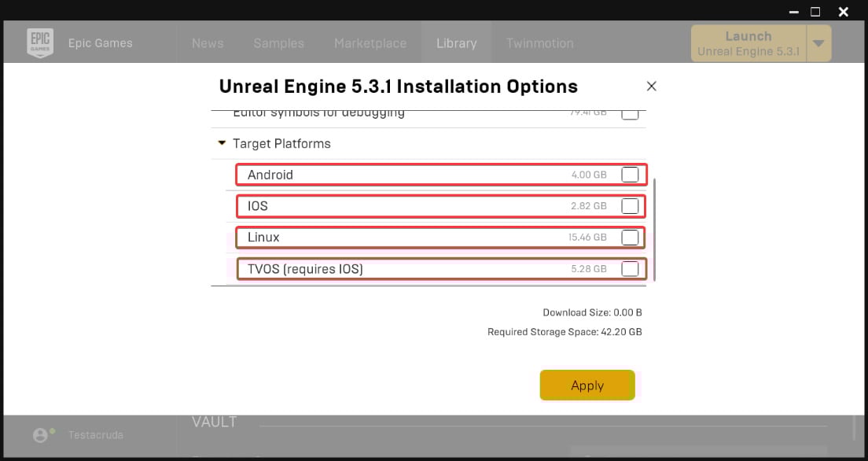
Task: Click the Epic Games logo icon
Action: (40, 42)
